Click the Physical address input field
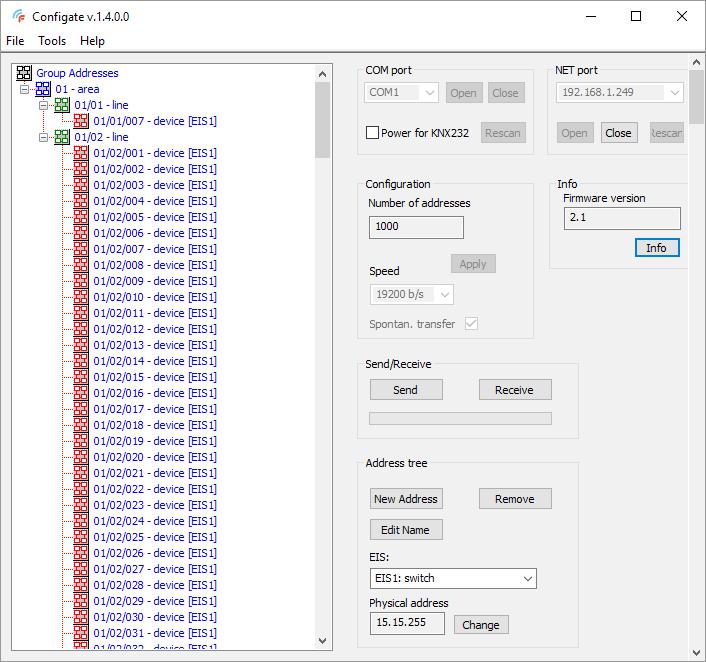 [407, 623]
